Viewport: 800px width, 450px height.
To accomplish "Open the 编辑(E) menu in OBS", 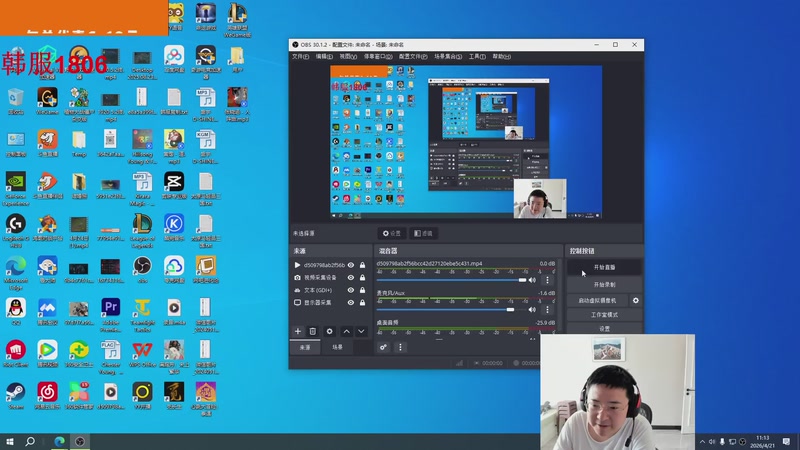I will pos(324,57).
